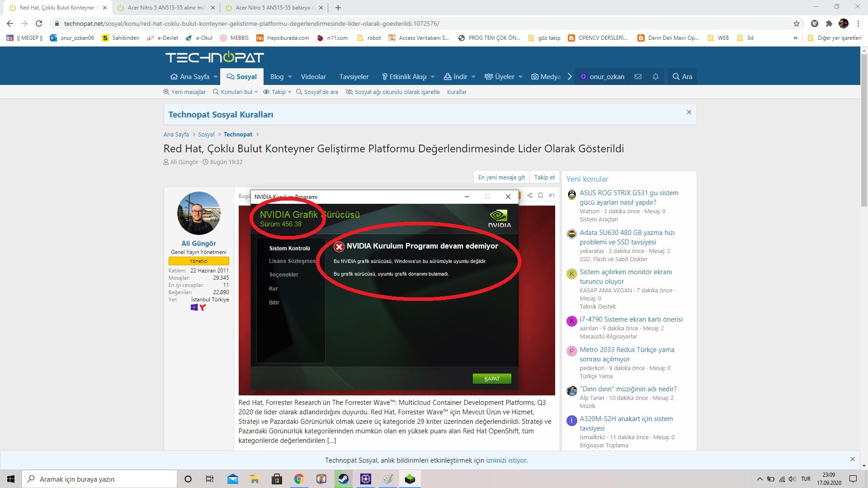Open Steam from the taskbar
This screenshot has height=488, width=868.
click(x=343, y=479)
